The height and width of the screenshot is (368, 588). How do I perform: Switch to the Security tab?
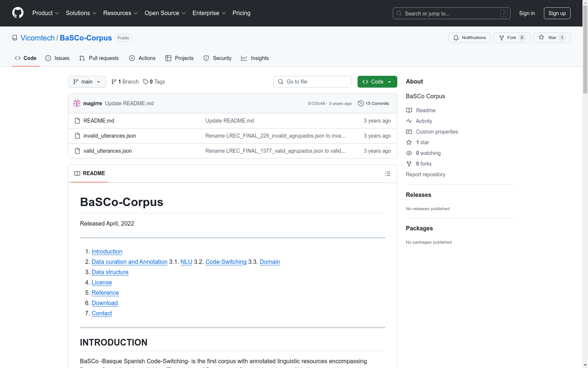pyautogui.click(x=218, y=58)
